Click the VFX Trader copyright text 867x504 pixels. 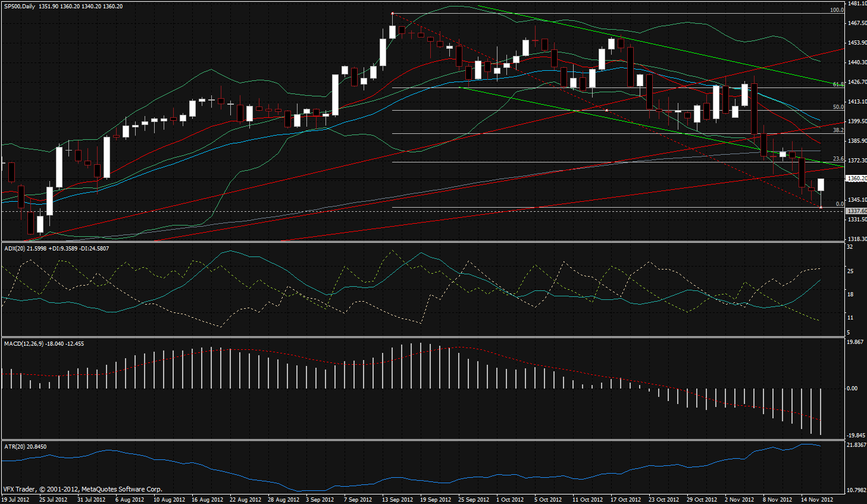tap(82, 490)
